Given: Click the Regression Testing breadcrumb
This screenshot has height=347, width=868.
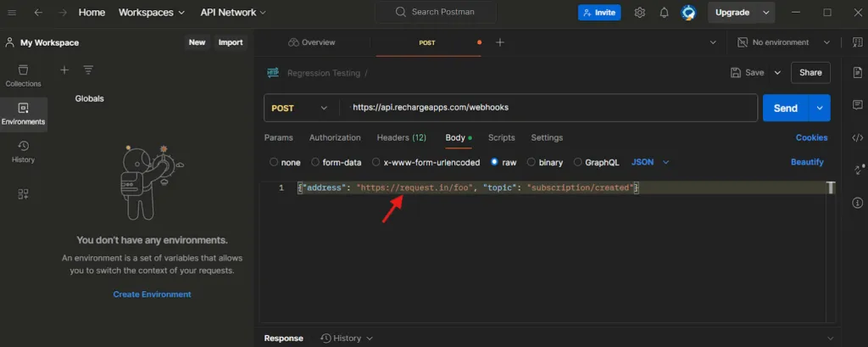Looking at the screenshot, I should pos(324,73).
